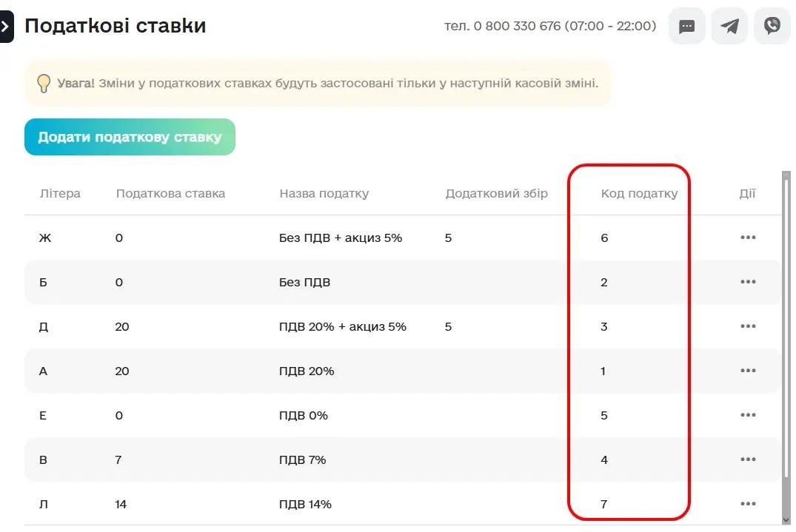Screen dimensions: 796x532
Task: Open actions dropdown for 'Без ПДВ + акциз 5%'
Action: [x=748, y=238]
